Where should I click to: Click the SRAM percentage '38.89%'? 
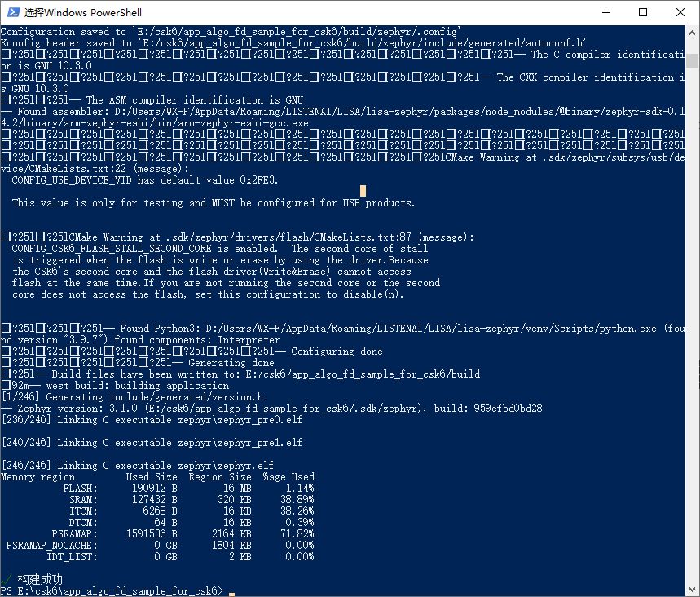(x=297, y=500)
